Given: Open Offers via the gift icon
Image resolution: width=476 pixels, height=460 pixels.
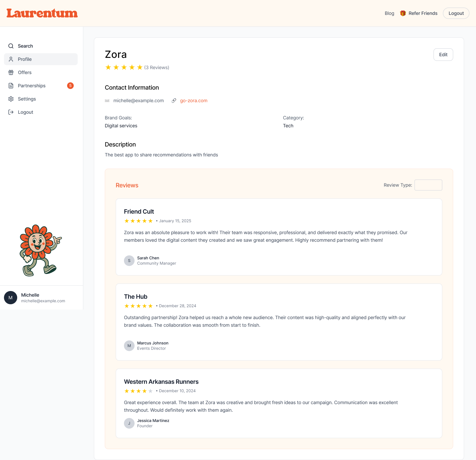Looking at the screenshot, I should (x=11, y=72).
